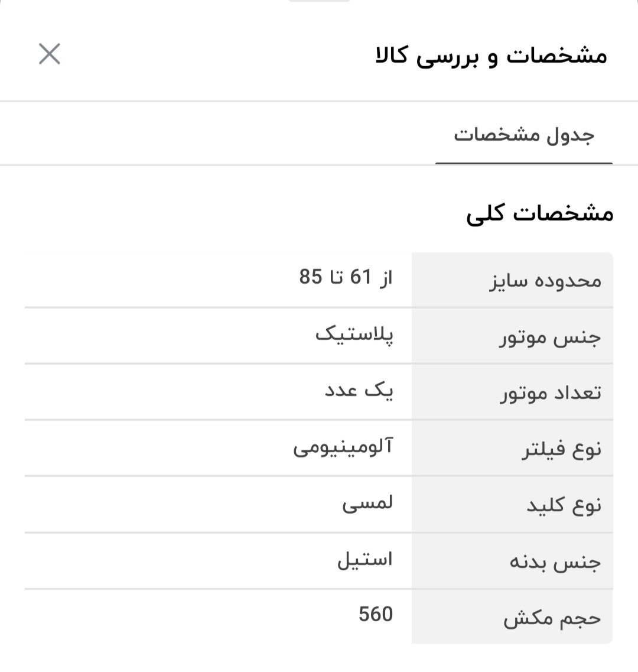The image size is (638, 672).
Task: Tap the پلاستیک value
Action: [x=354, y=333]
